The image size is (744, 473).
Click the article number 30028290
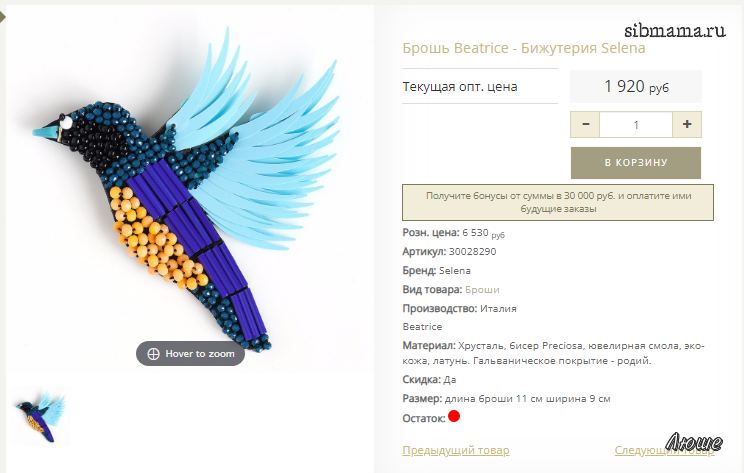[473, 251]
